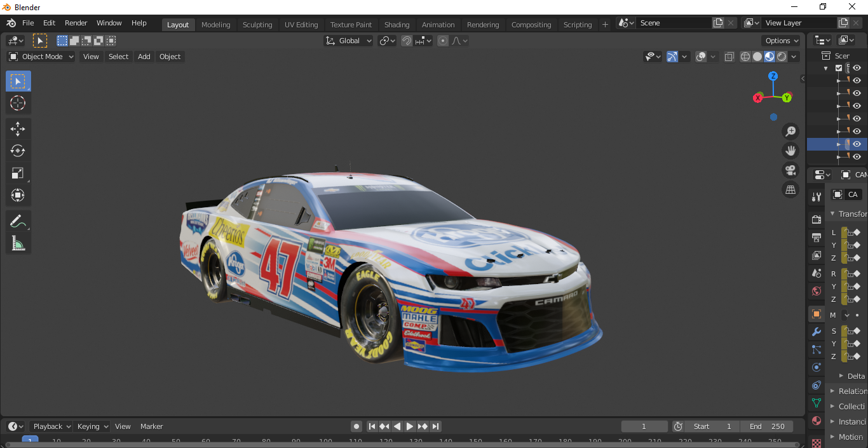The width and height of the screenshot is (868, 448).
Task: Switch to rendered viewport shading
Action: coord(782,57)
